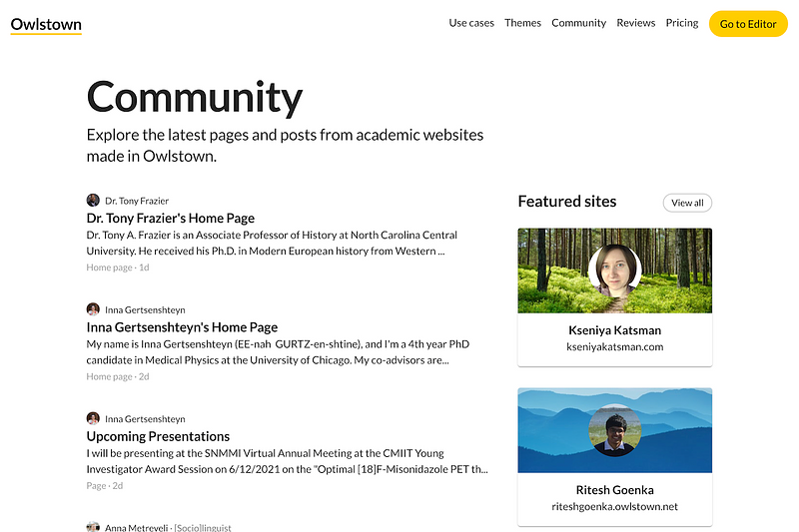The image size is (799, 532).
Task: Select Community in the top navigation
Action: (578, 23)
